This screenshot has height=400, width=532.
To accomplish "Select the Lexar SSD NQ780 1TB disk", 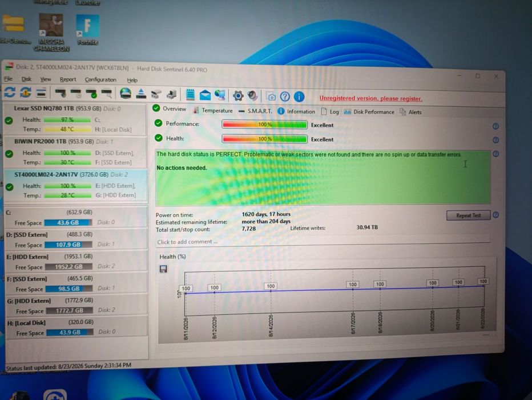I will tap(75, 119).
